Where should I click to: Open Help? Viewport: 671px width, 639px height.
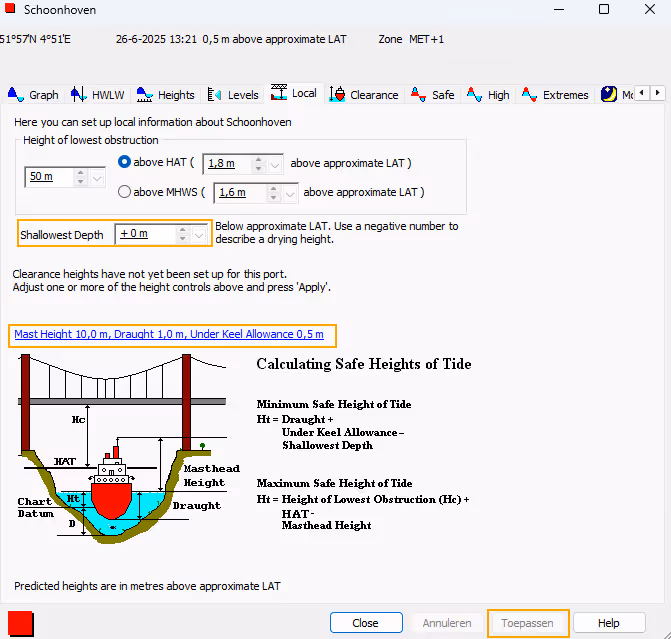point(609,623)
